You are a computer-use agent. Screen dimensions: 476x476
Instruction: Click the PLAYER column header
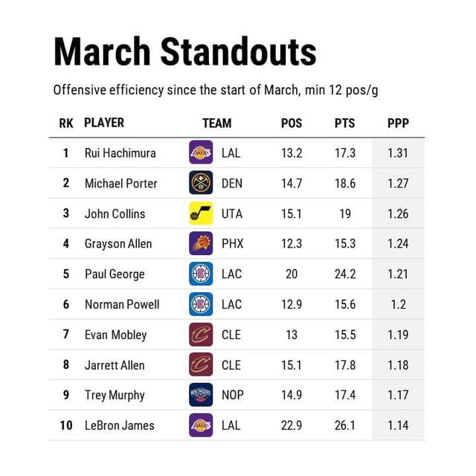click(104, 123)
